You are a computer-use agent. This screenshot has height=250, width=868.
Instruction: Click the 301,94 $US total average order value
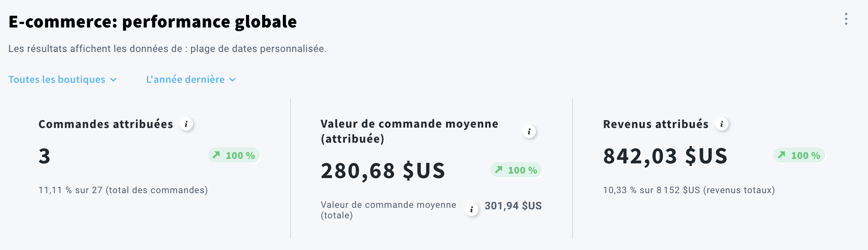pos(513,206)
